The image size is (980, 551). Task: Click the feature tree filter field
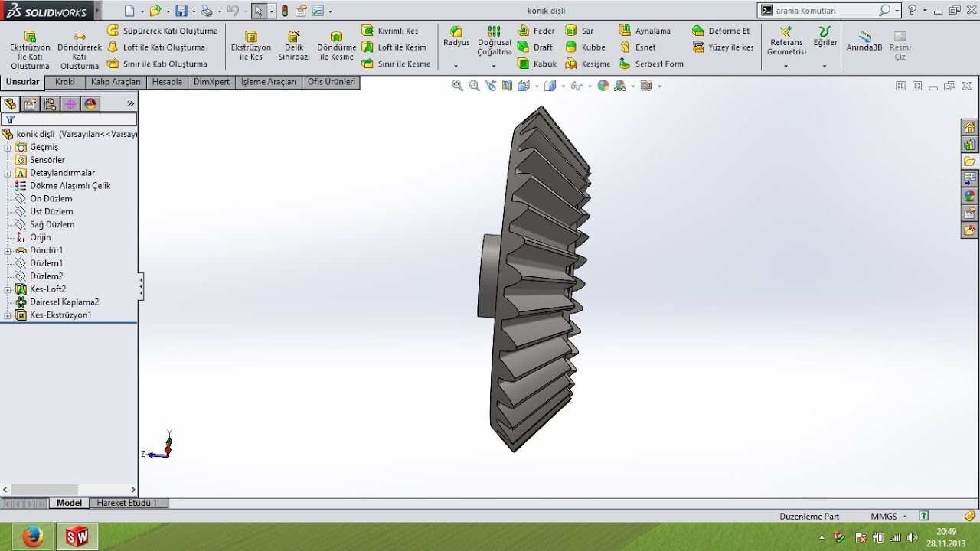[69, 119]
